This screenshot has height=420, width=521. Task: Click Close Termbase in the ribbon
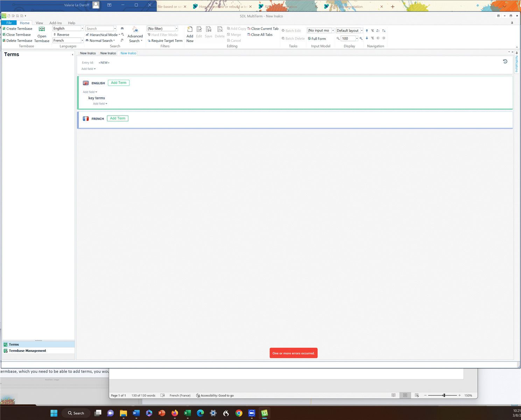[x=17, y=35]
